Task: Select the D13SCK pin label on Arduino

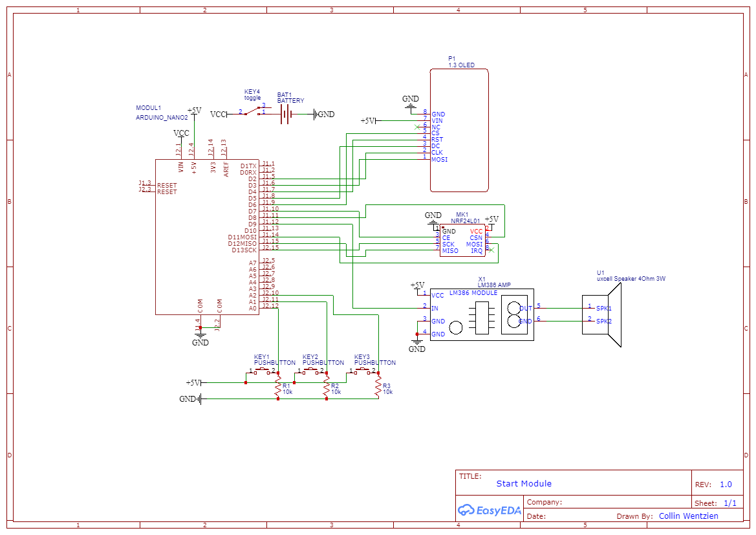Action: click(244, 250)
